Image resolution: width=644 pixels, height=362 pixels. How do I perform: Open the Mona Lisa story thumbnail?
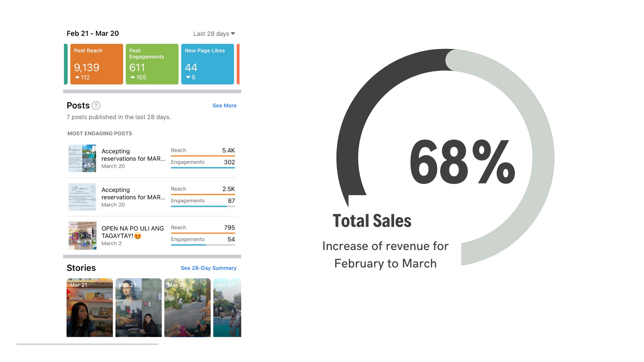[x=139, y=307]
